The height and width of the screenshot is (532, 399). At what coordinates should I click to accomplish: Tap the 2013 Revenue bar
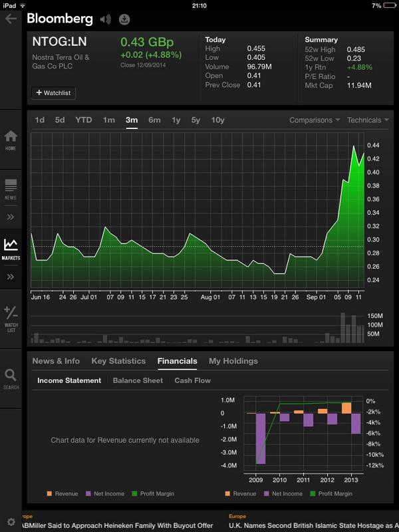coord(346,408)
